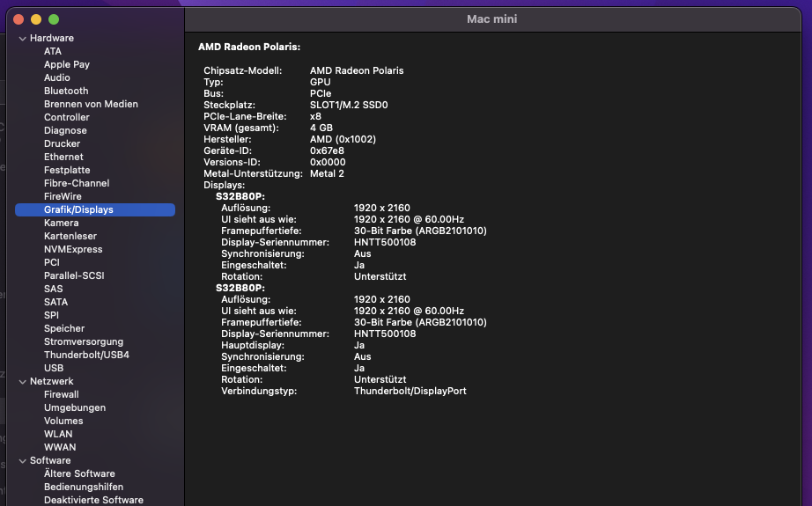This screenshot has width=812, height=506.
Task: Open the SPI entry
Action: coord(51,315)
